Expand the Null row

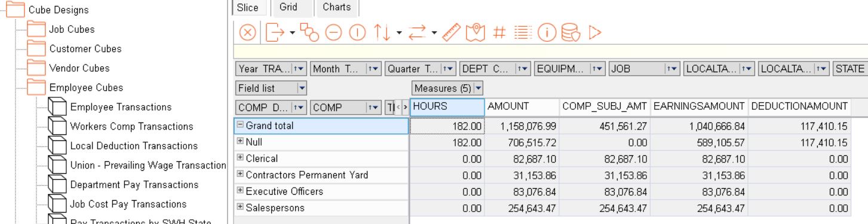[x=240, y=142]
